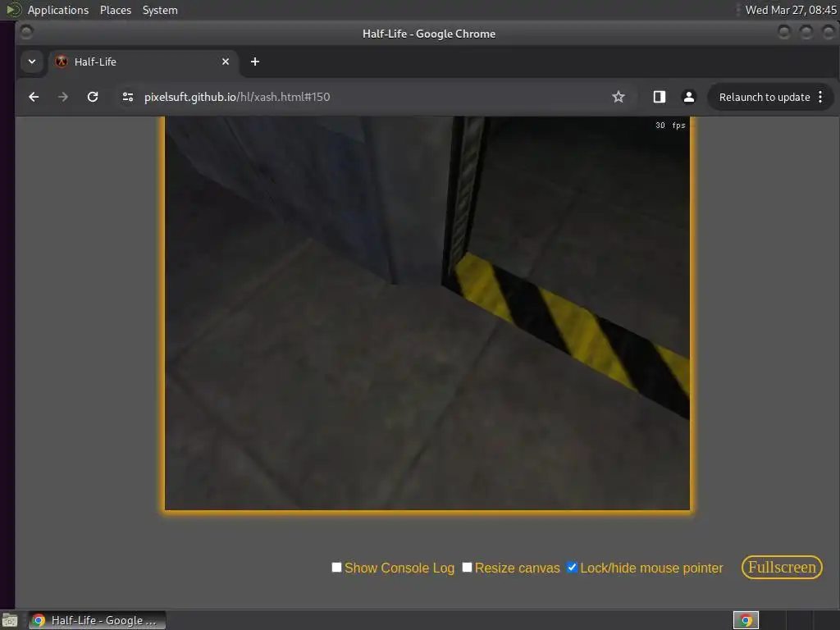Viewport: 840px width, 630px height.
Task: Disable Lock/hide mouse pointer checkbox
Action: 572,568
